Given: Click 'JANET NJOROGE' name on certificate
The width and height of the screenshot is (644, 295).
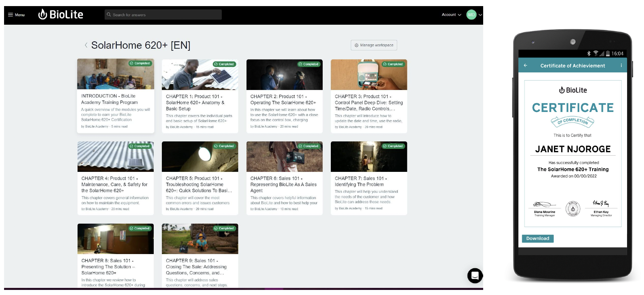Looking at the screenshot, I should (573, 149).
